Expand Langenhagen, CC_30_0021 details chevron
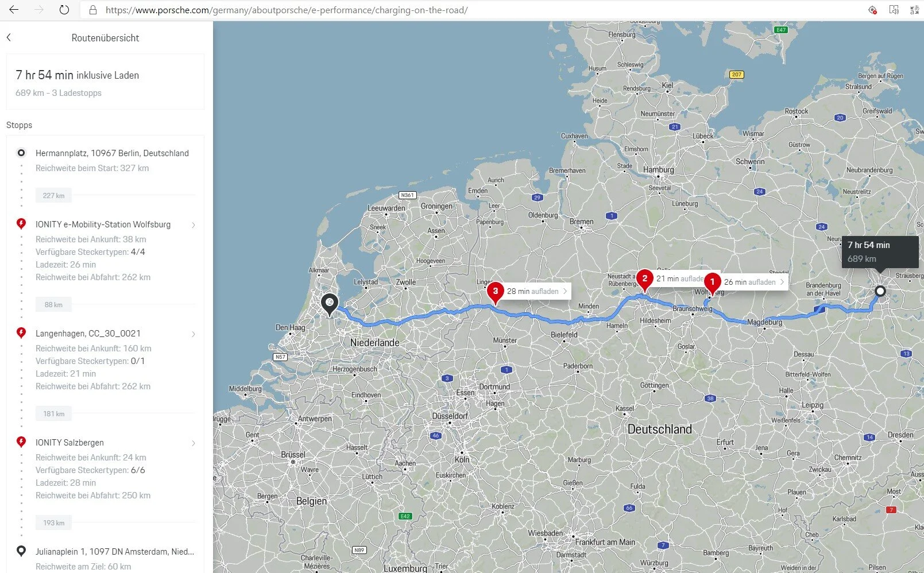This screenshot has width=924, height=573. (194, 334)
